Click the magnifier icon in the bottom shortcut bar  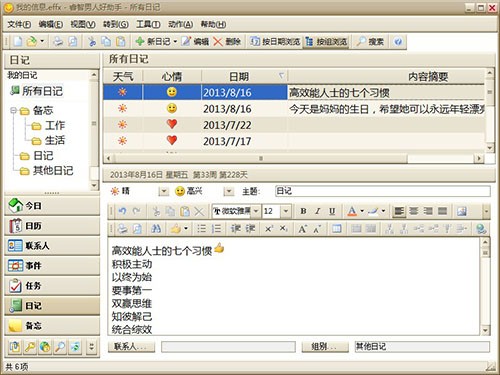click(x=60, y=347)
